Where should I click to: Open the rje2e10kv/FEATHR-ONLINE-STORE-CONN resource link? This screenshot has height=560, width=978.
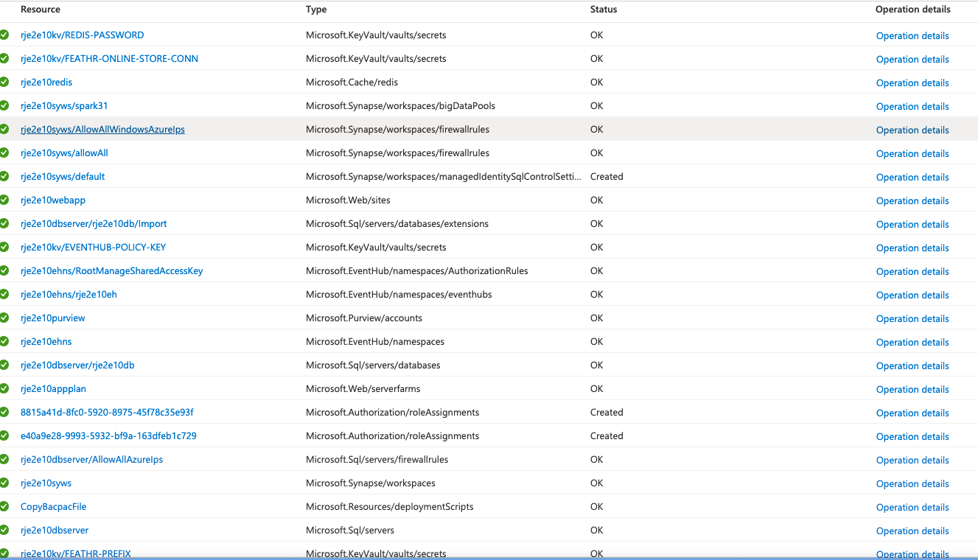point(109,59)
